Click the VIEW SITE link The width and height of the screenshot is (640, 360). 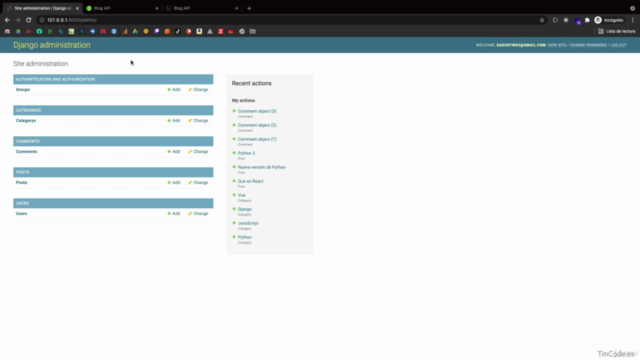click(557, 45)
